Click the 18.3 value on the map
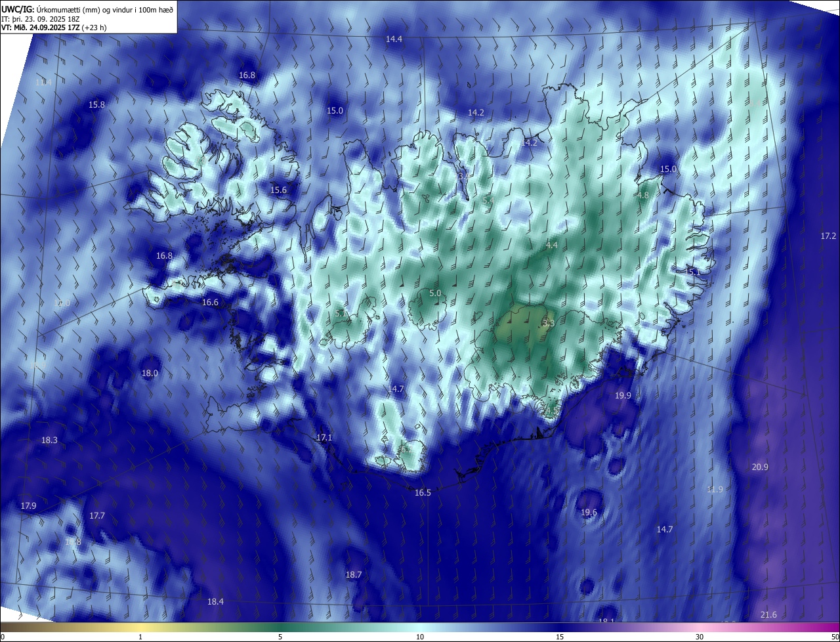The width and height of the screenshot is (840, 642). (49, 440)
